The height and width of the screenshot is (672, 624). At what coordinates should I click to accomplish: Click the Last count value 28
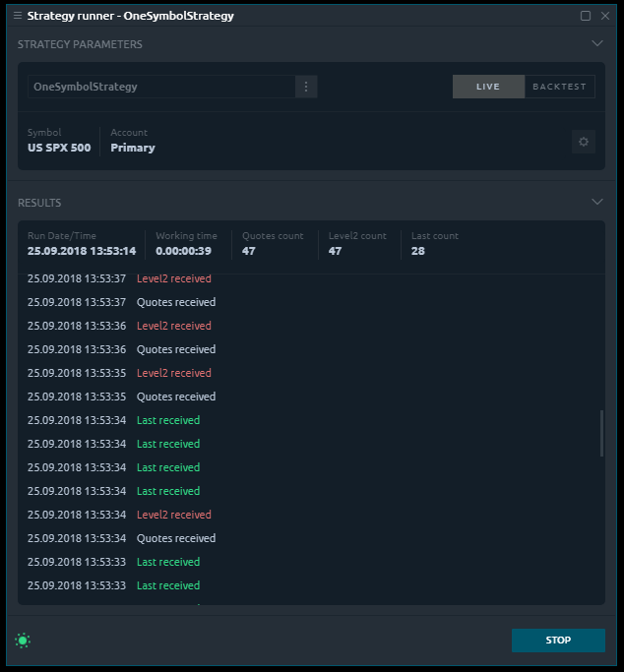click(x=418, y=251)
